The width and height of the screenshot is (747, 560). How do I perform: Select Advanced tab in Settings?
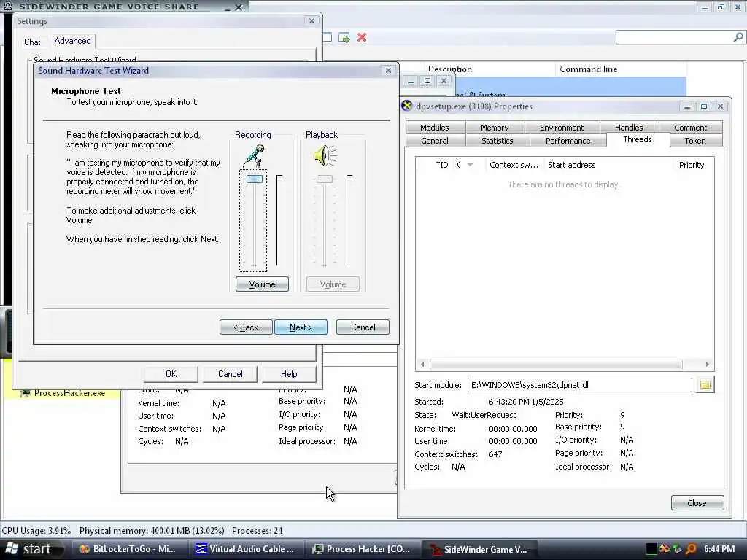(72, 41)
